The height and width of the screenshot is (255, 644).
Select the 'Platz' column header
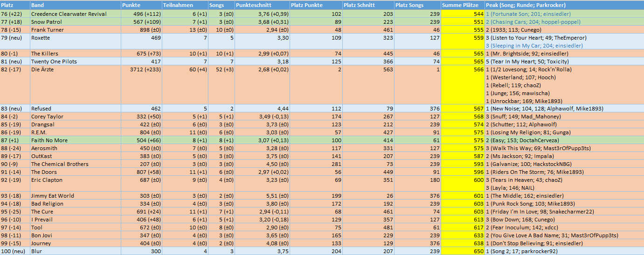15,5
